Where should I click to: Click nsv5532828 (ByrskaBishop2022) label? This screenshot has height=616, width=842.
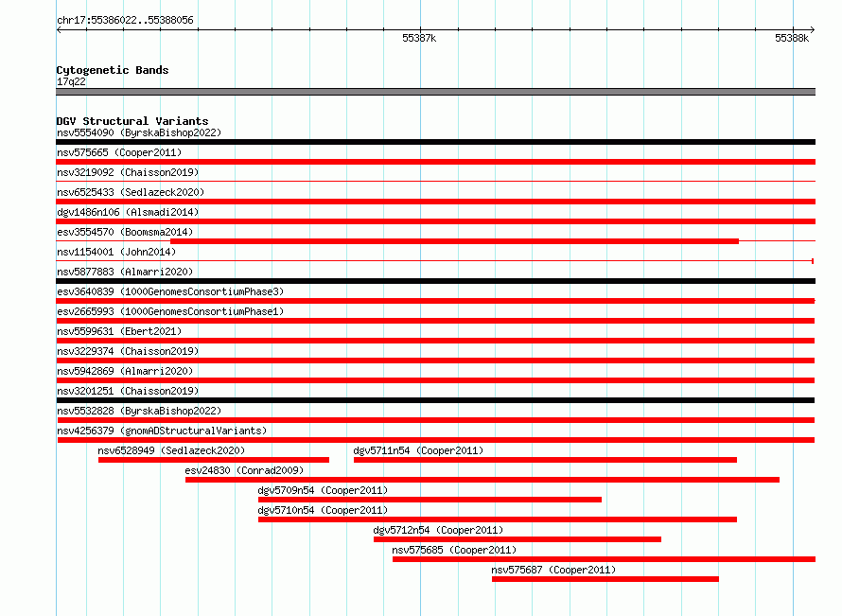(139, 411)
